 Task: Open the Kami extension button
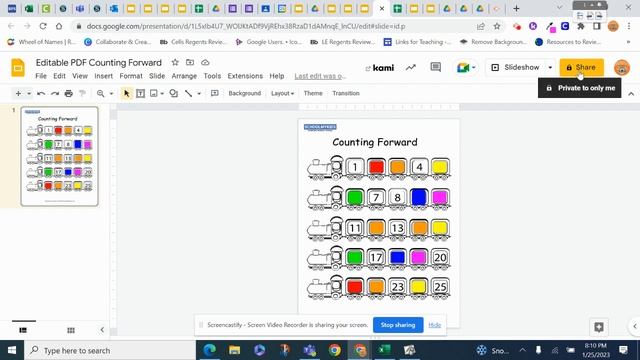coord(380,68)
